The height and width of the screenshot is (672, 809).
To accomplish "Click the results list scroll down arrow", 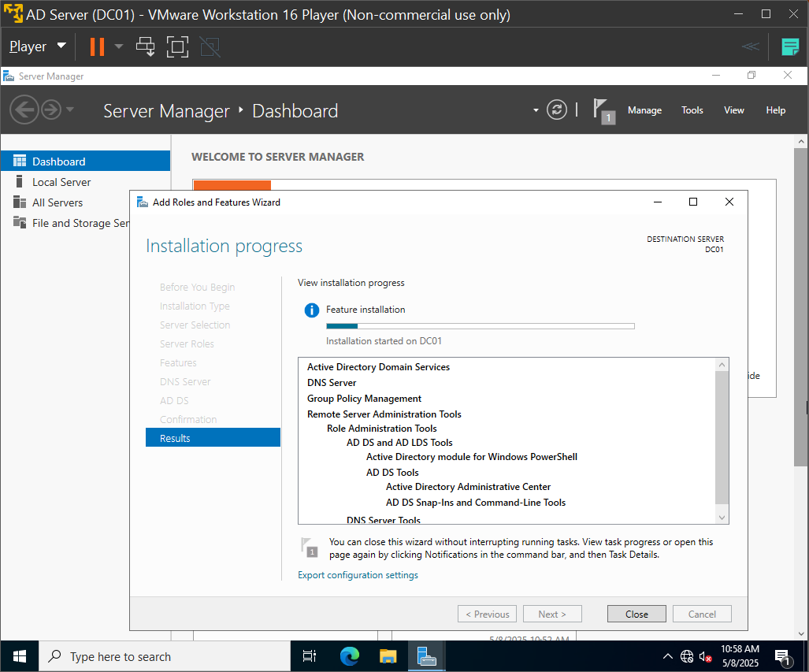I will [722, 517].
